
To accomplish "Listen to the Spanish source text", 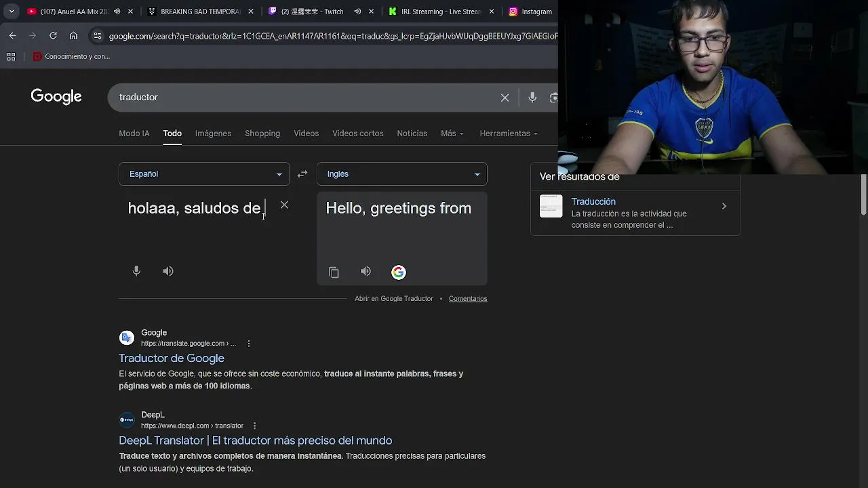I will [168, 271].
